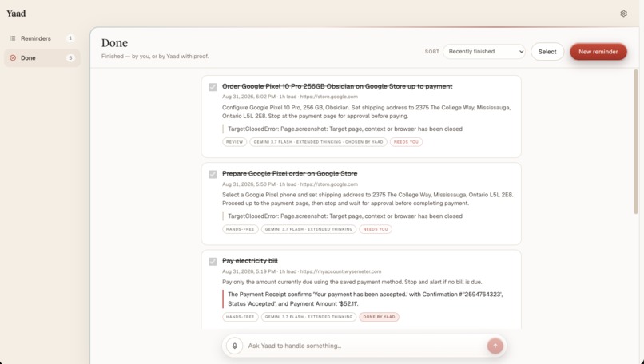644x364 pixels.
Task: Uncheck the Pay electricity bill checkbox
Action: pos(213,261)
